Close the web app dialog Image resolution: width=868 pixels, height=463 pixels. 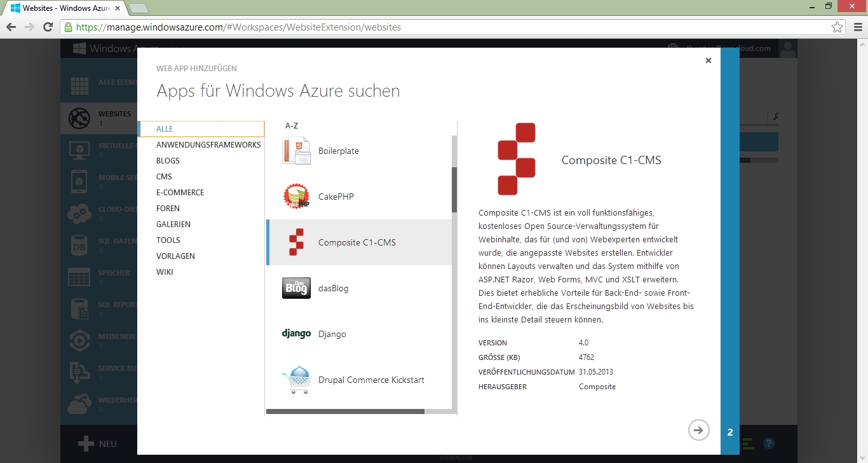click(708, 60)
